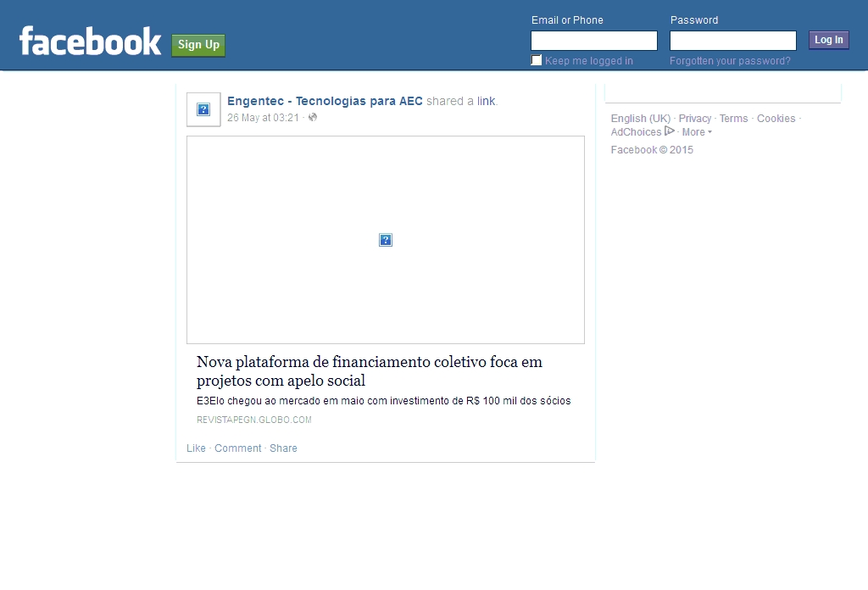Open the 26 May at 03:21 timestamp
Image resolution: width=868 pixels, height=590 pixels.
pyautogui.click(x=263, y=118)
